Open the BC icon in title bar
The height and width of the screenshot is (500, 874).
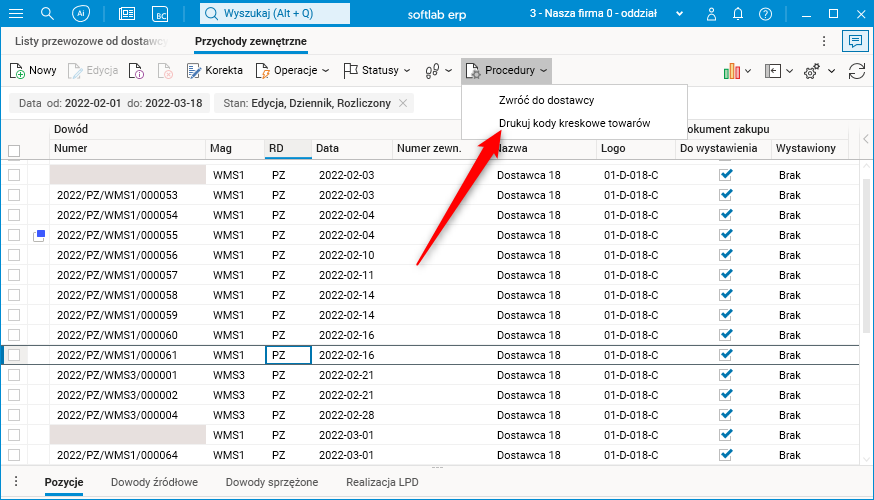[161, 14]
